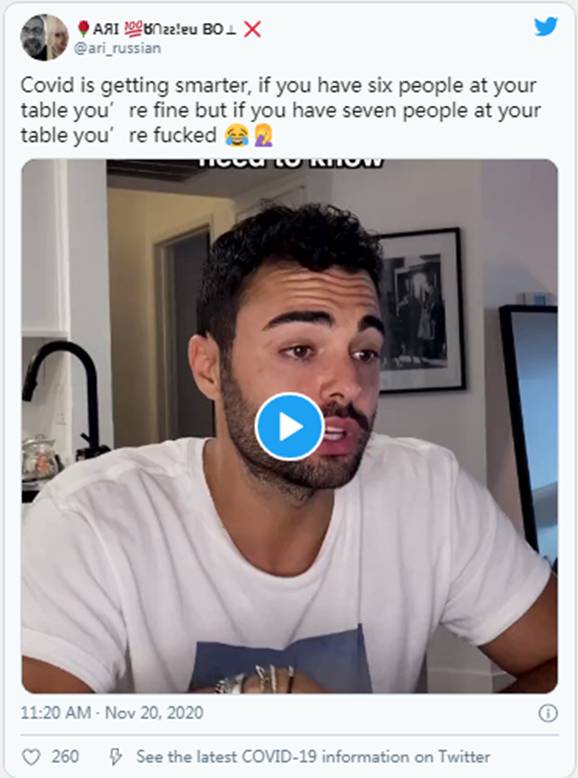Click the tweet text about Covid getting smarter
Image resolution: width=578 pixels, height=778 pixels.
coord(280,110)
